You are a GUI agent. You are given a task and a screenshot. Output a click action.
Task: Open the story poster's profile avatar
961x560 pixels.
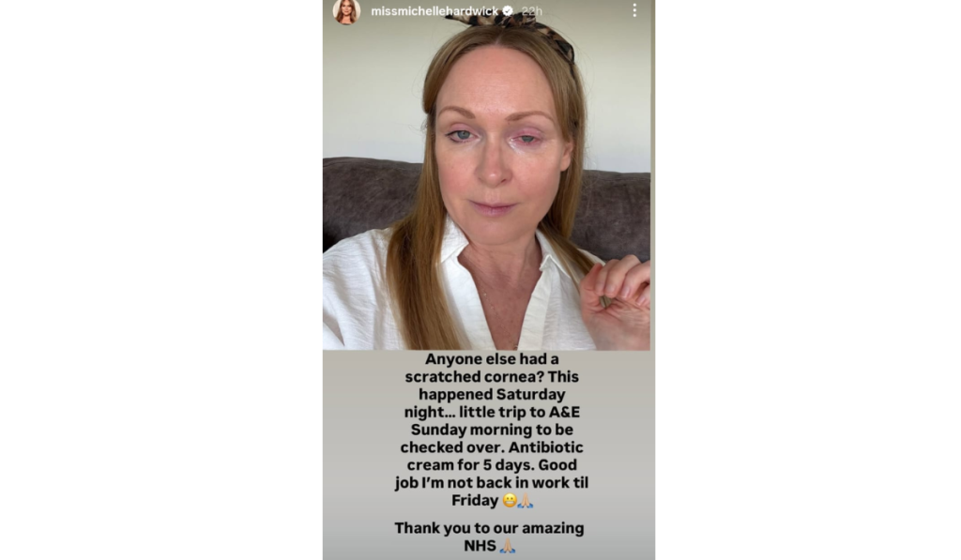click(345, 11)
